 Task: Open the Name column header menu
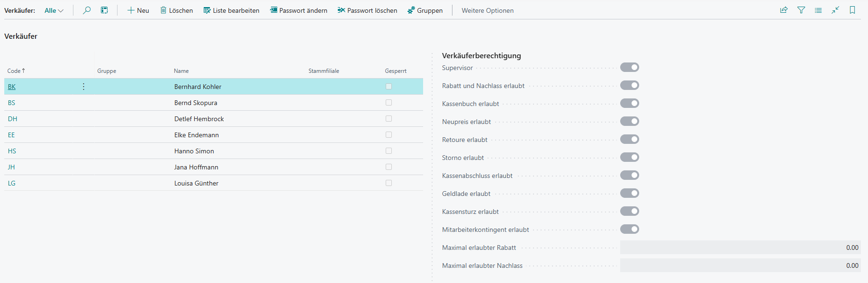[181, 71]
